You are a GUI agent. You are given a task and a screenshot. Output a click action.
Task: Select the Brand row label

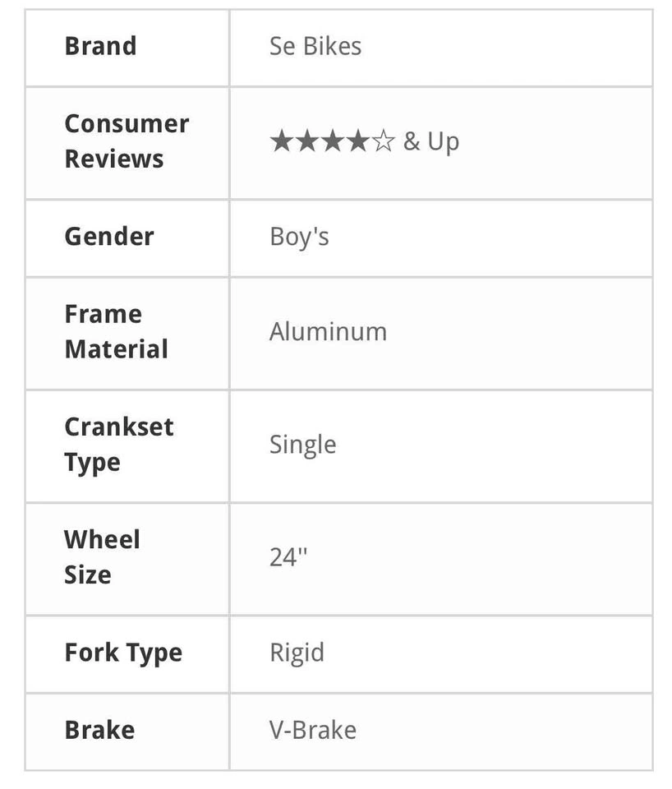[x=100, y=46]
